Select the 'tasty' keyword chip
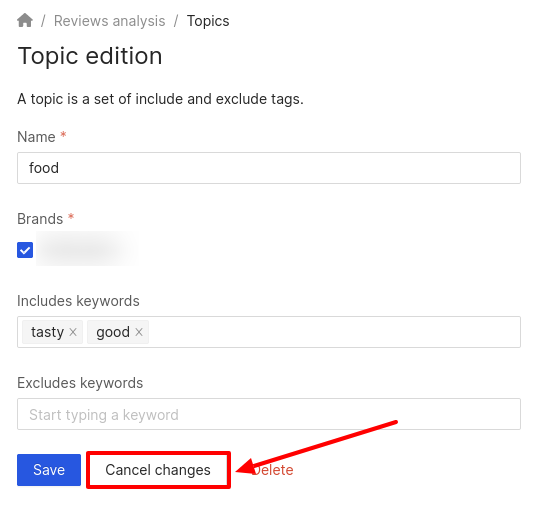The width and height of the screenshot is (540, 512). [x=48, y=332]
